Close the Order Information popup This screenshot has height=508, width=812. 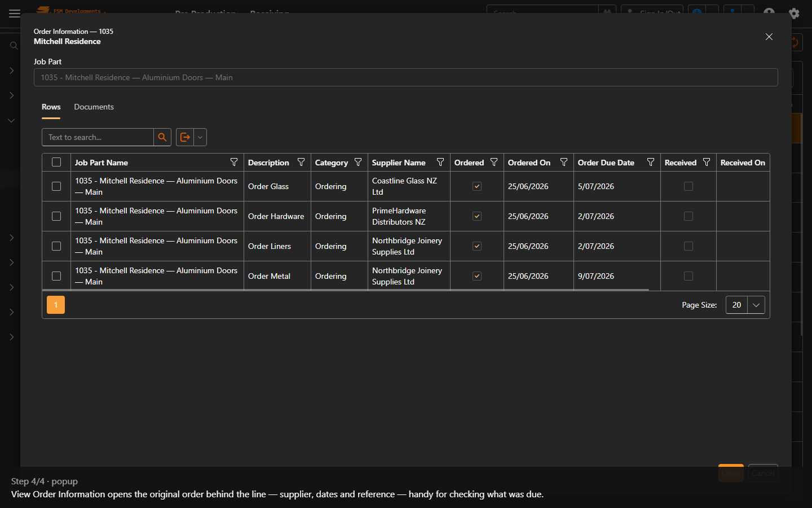(x=769, y=37)
